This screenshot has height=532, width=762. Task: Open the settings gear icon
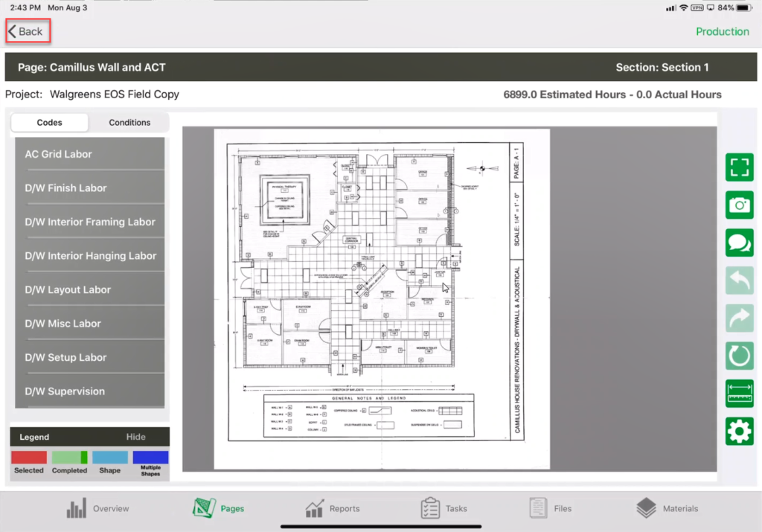point(739,431)
